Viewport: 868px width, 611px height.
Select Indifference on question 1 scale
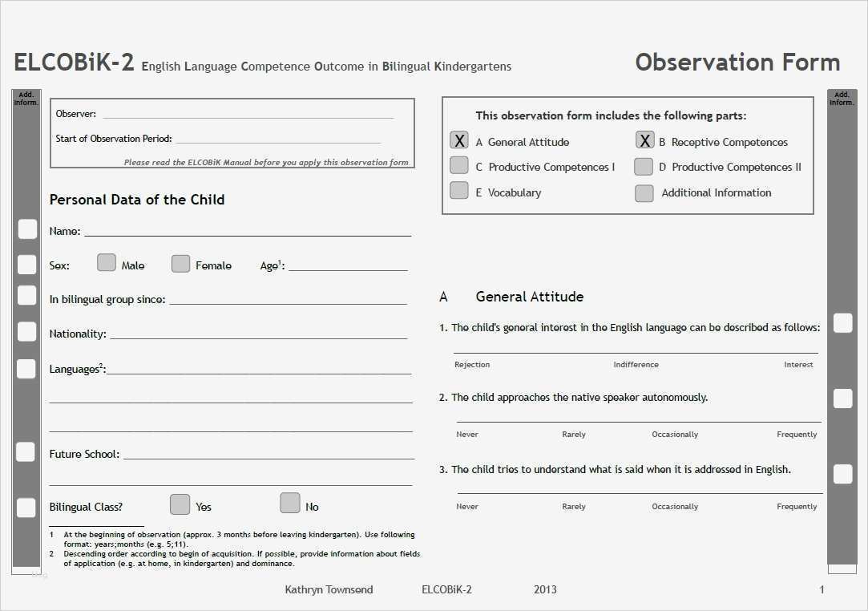pyautogui.click(x=636, y=365)
